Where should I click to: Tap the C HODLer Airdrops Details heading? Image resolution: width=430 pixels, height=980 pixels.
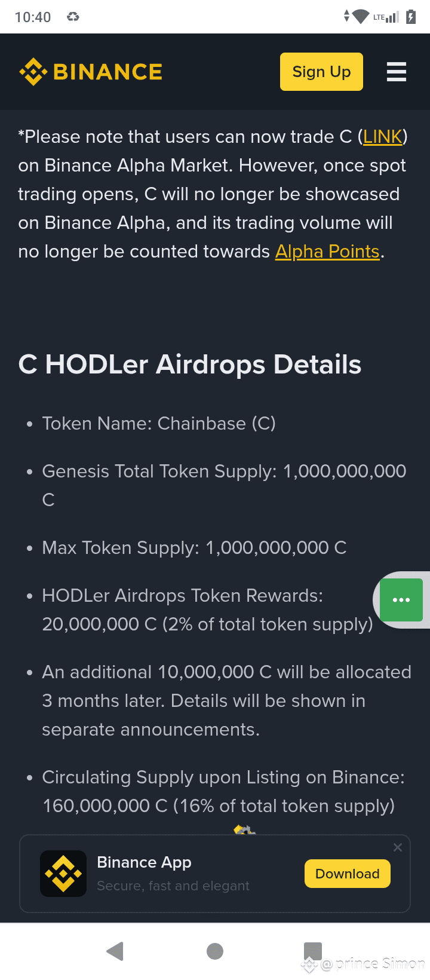(x=190, y=365)
